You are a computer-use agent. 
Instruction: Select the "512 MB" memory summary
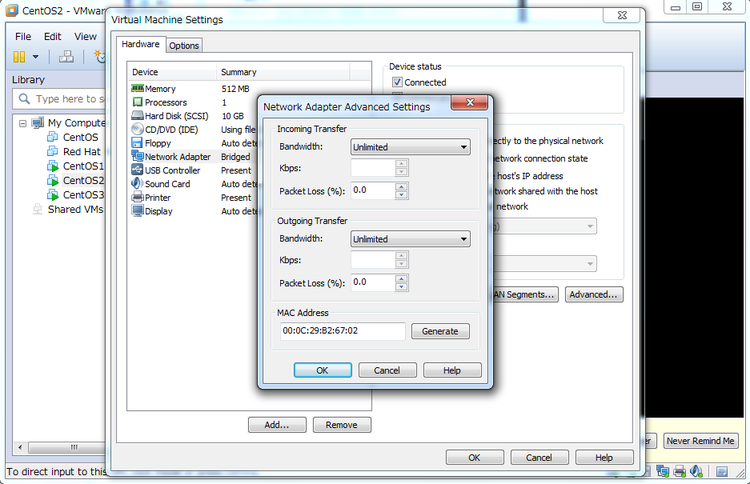click(x=235, y=88)
